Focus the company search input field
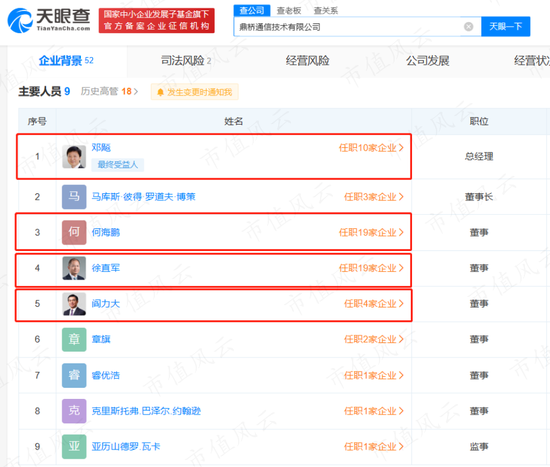The height and width of the screenshot is (467, 550). pos(357,27)
